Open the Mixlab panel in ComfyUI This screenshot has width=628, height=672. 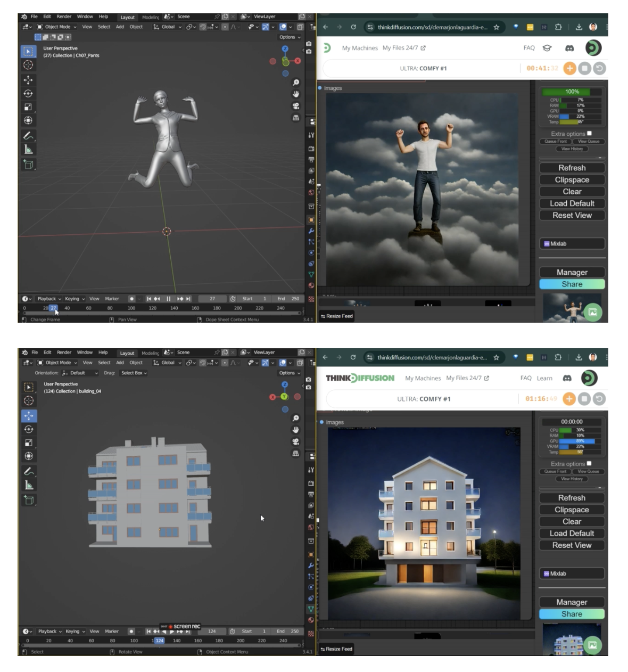[572, 243]
